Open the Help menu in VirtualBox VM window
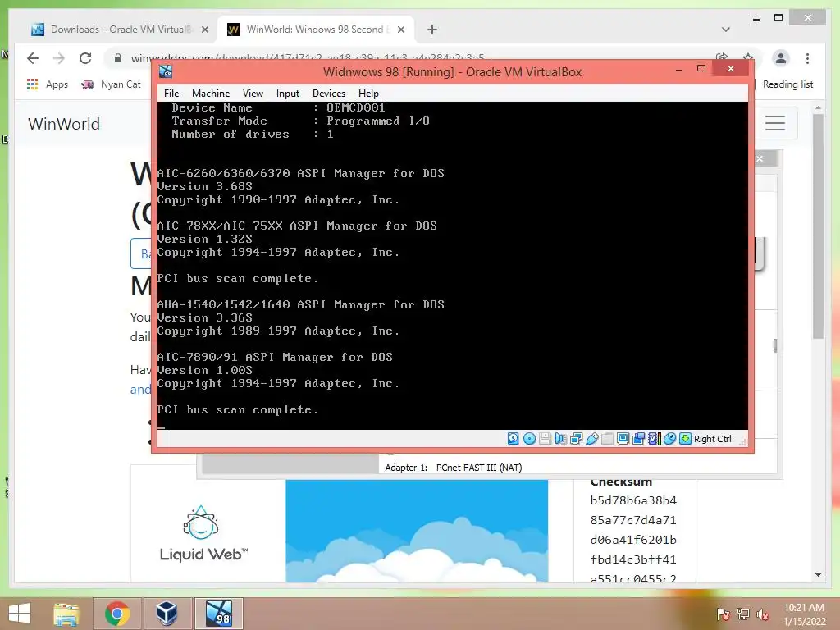The image size is (840, 630). point(368,94)
